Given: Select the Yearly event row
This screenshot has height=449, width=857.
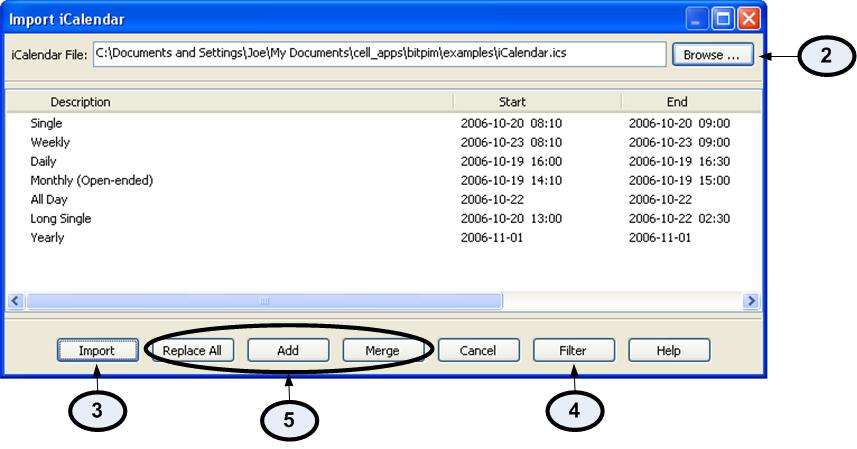Looking at the screenshot, I should [383, 238].
